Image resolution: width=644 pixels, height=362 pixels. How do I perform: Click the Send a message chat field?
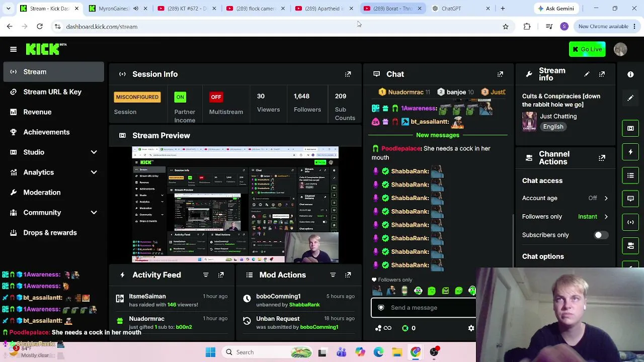(x=424, y=308)
